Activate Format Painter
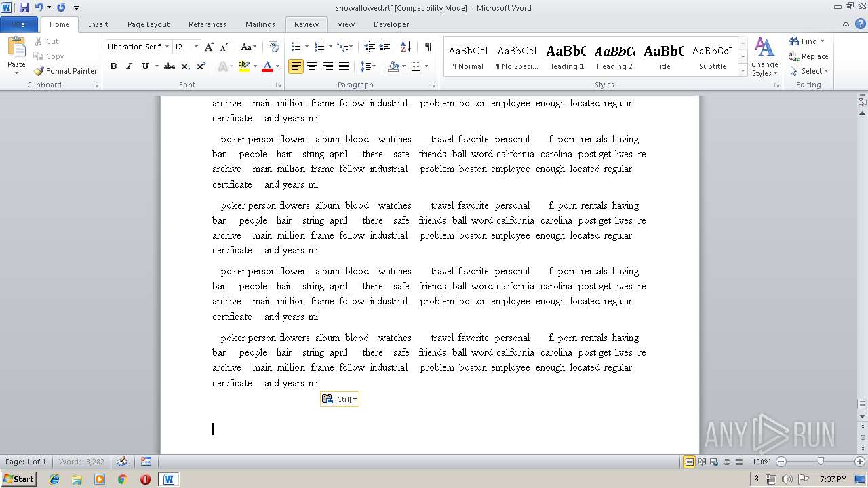This screenshot has height=488, width=868. pyautogui.click(x=65, y=71)
